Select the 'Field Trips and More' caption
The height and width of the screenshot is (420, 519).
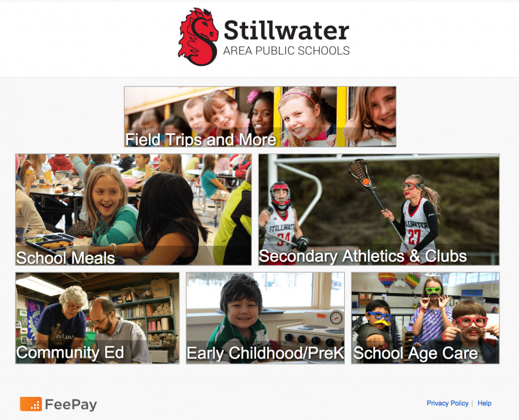[x=201, y=140]
